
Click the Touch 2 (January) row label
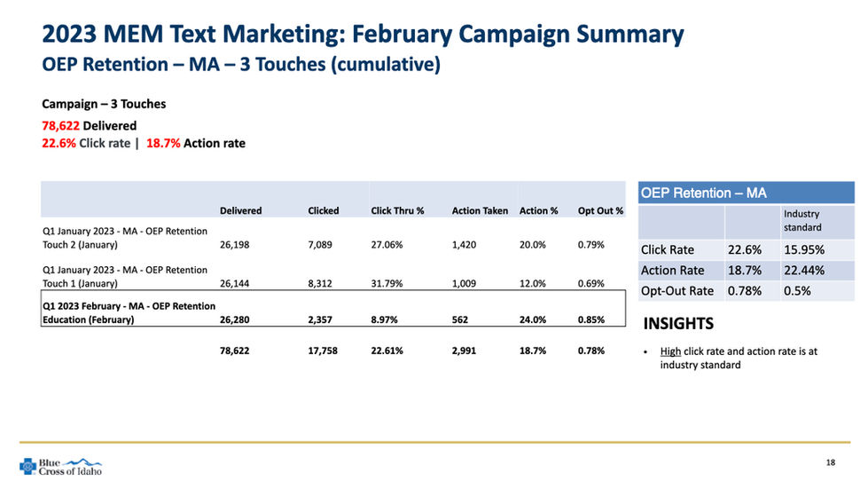click(125, 238)
